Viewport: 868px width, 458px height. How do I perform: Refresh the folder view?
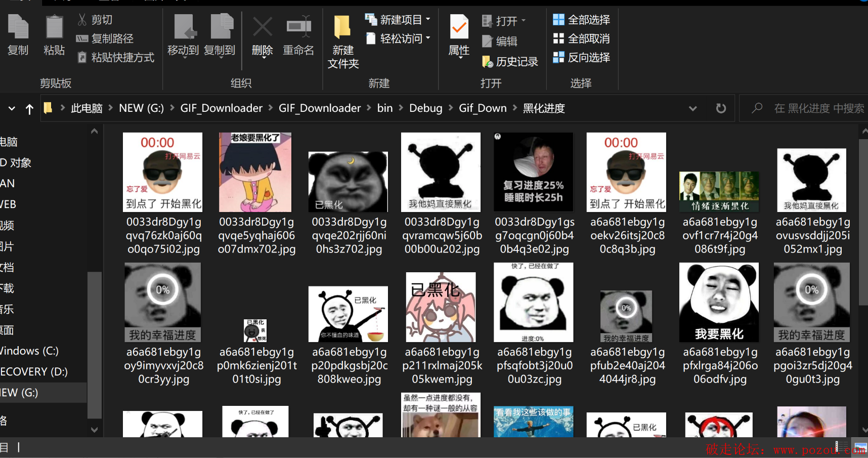pos(721,108)
